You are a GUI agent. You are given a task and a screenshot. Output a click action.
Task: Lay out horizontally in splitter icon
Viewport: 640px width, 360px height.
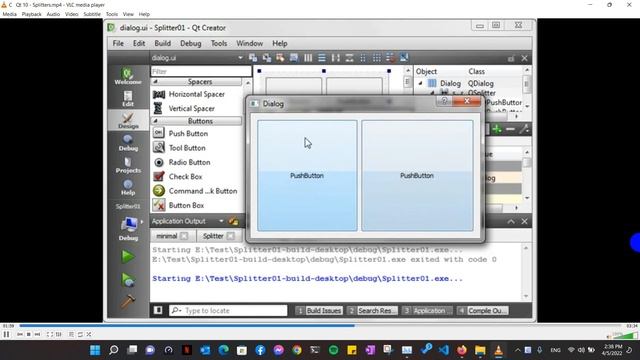pos(336,58)
